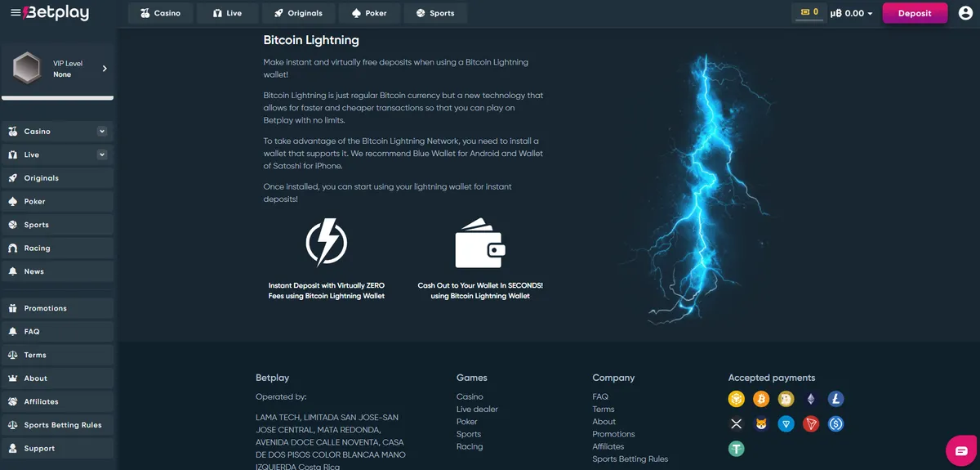Select FAQ in the left sidebar
Viewport: 980px width, 470px height.
pos(57,332)
